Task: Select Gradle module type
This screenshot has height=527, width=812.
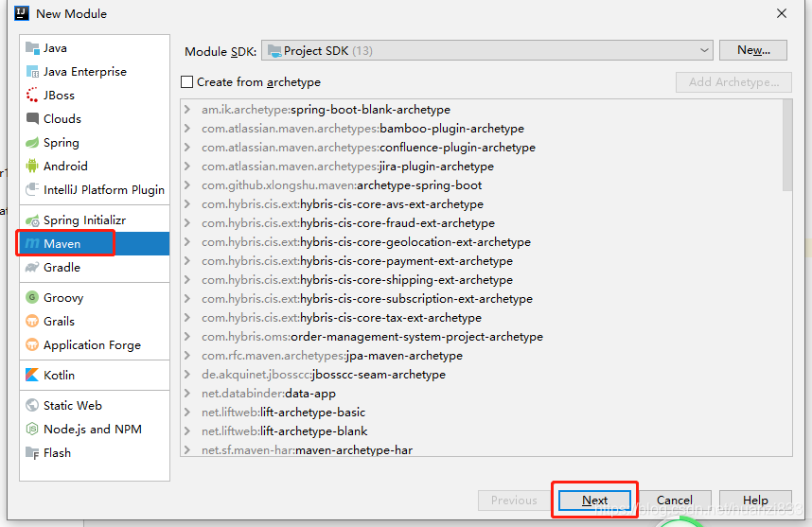Action: 95,267
